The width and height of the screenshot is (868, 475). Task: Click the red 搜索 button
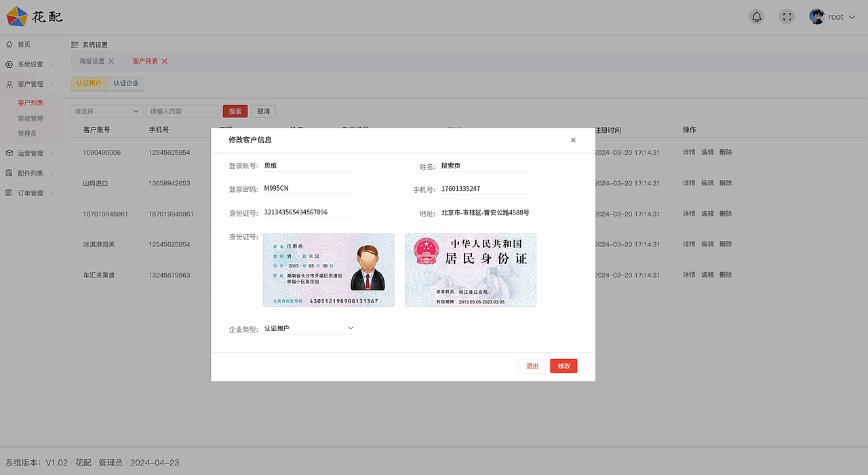click(235, 111)
